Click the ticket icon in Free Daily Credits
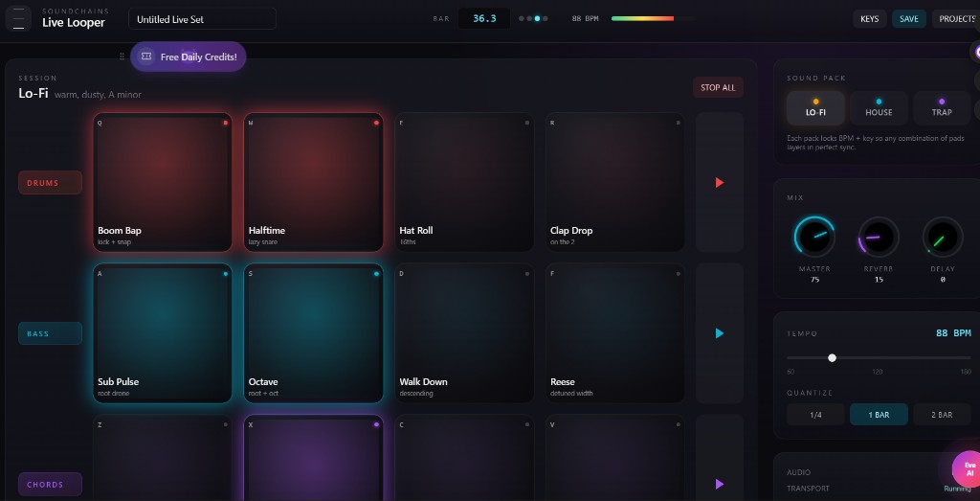Image resolution: width=980 pixels, height=501 pixels. click(146, 57)
